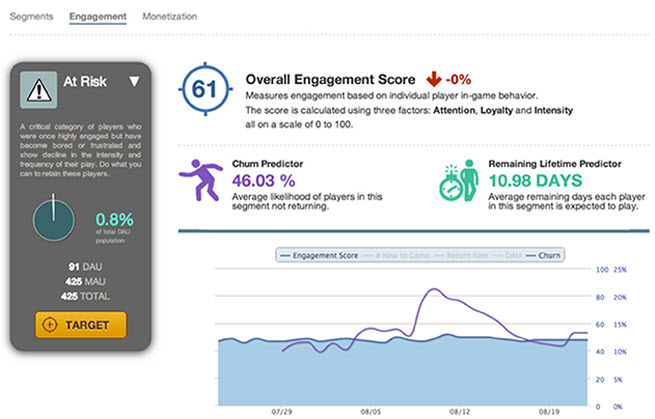Select the Engagement tab
The height and width of the screenshot is (419, 655).
(x=98, y=16)
